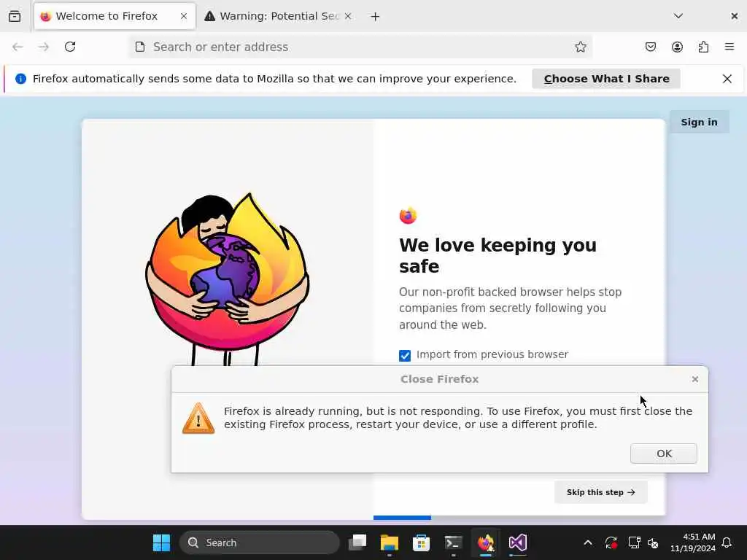This screenshot has height=560, width=747.
Task: Click the 'Close Firefox' dialog title
Action: (x=439, y=379)
